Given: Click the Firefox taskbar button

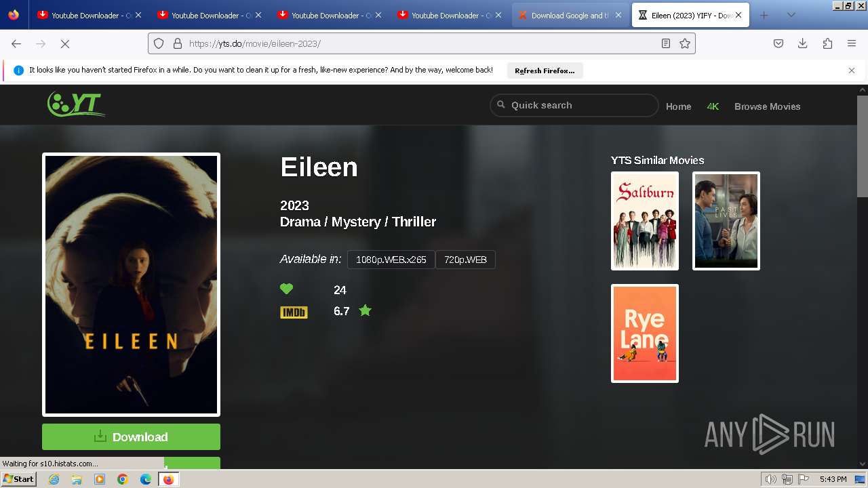Looking at the screenshot, I should pyautogui.click(x=169, y=479).
